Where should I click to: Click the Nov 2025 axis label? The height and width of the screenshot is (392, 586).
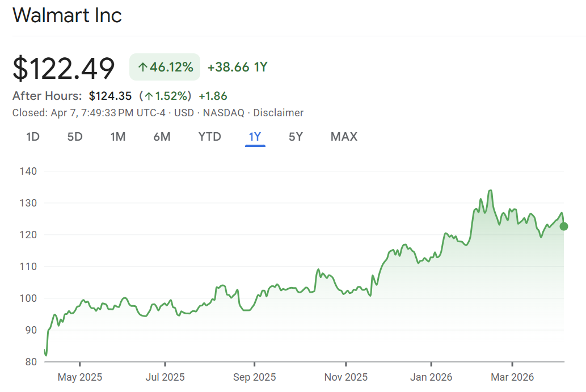[345, 377]
